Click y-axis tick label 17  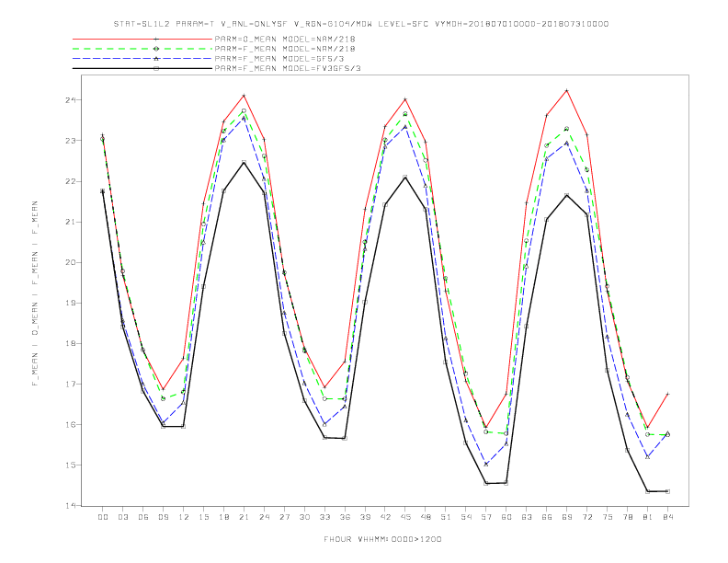pos(71,385)
